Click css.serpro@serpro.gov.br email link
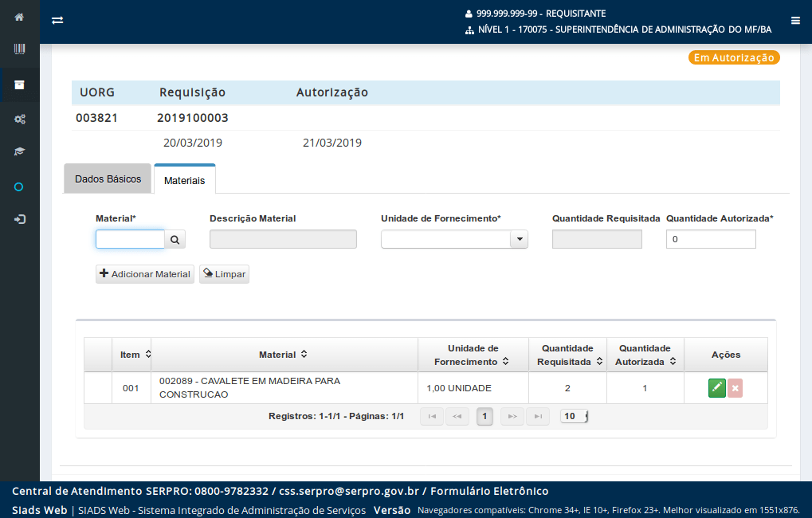 pyautogui.click(x=349, y=491)
